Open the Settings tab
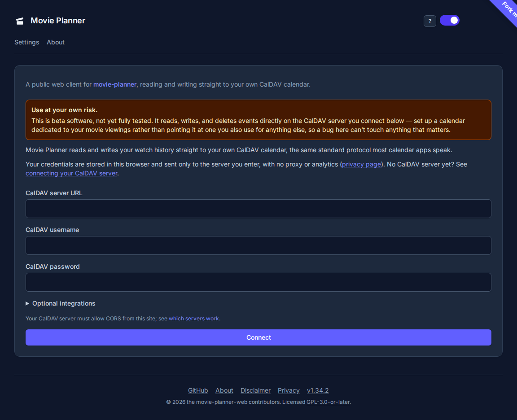 pos(27,42)
